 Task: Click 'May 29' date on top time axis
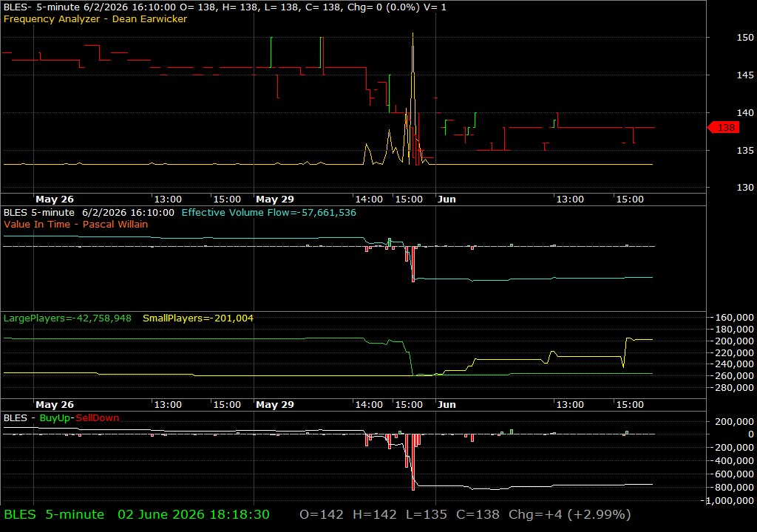275,199
